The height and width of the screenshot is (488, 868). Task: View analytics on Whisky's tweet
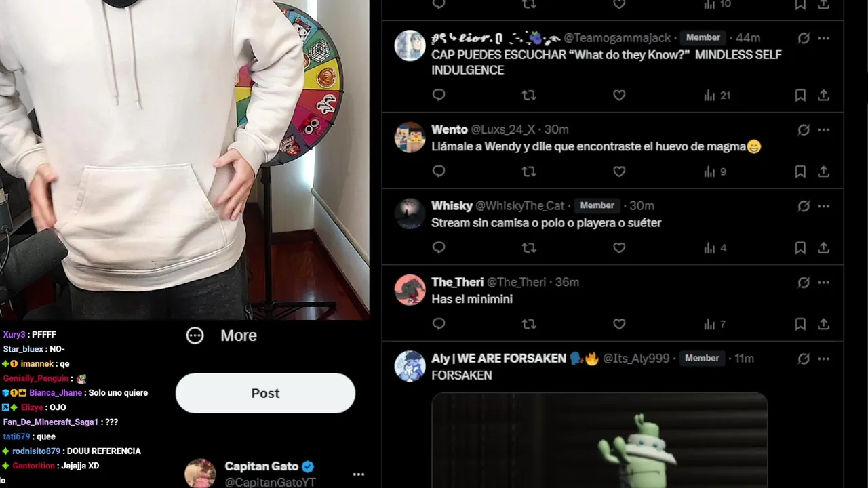[x=715, y=248]
